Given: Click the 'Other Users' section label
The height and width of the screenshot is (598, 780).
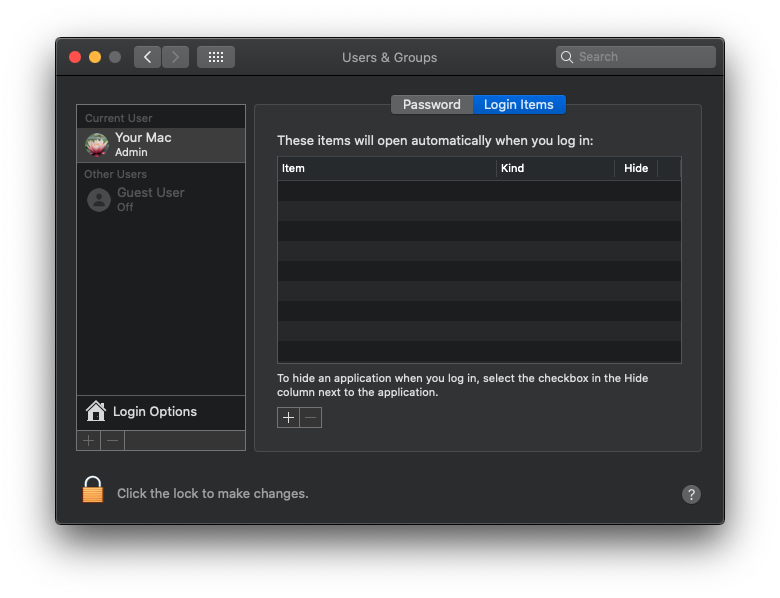Looking at the screenshot, I should [x=115, y=174].
